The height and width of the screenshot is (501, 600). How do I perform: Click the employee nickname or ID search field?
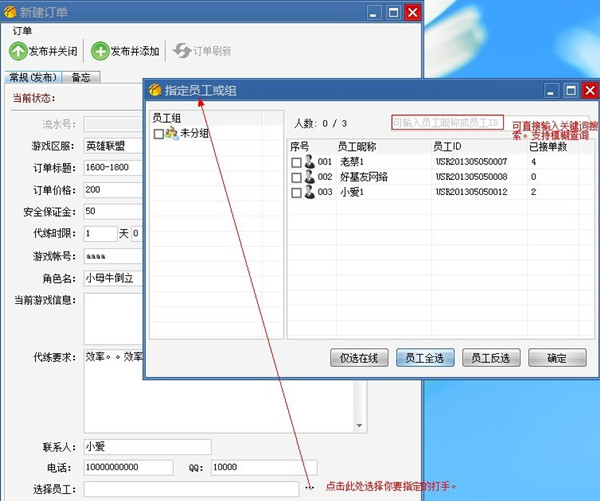(x=446, y=122)
